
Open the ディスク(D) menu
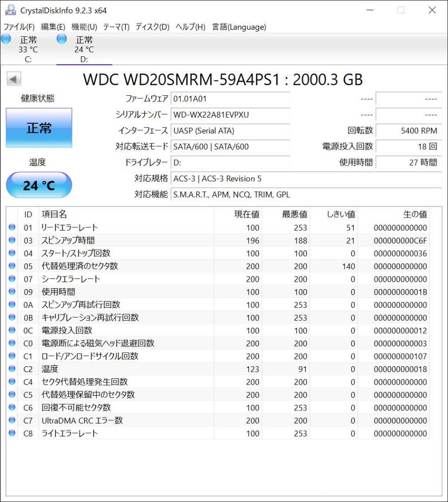pos(153,27)
